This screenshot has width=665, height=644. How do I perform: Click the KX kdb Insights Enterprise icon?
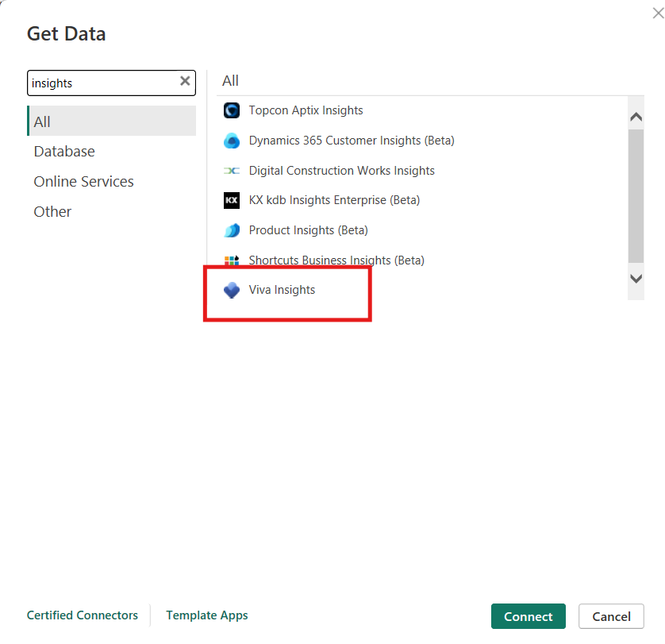point(232,200)
